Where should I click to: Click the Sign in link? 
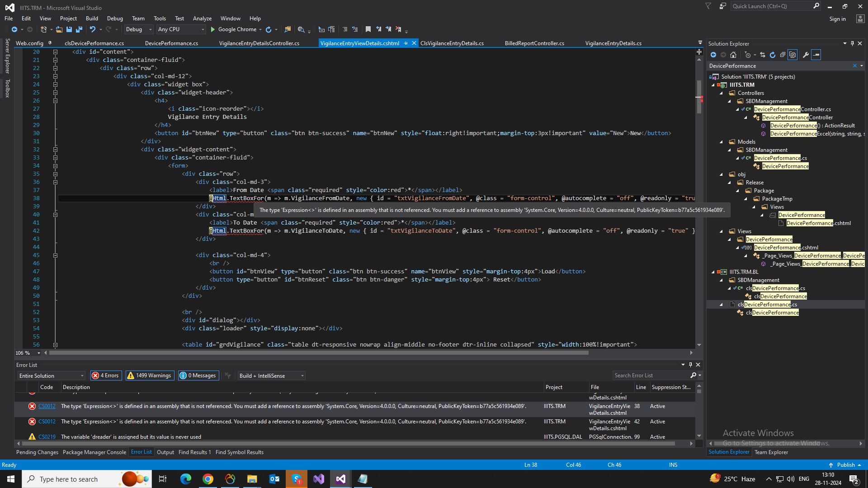pos(837,19)
